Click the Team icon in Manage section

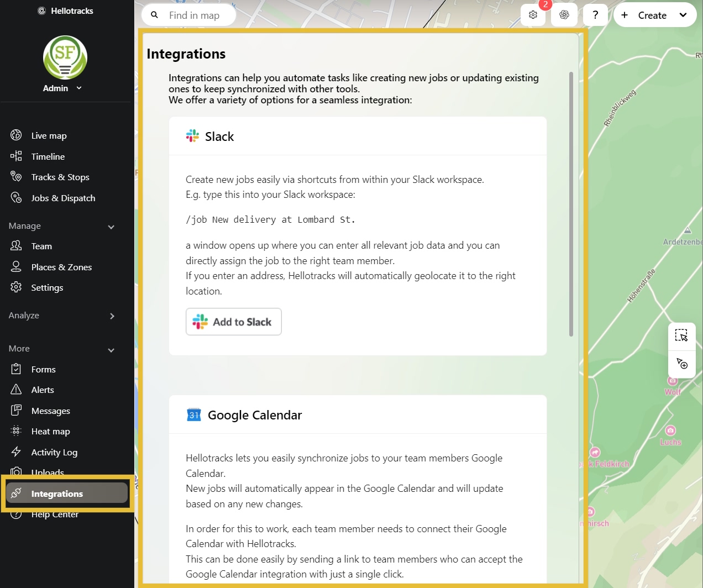point(16,245)
